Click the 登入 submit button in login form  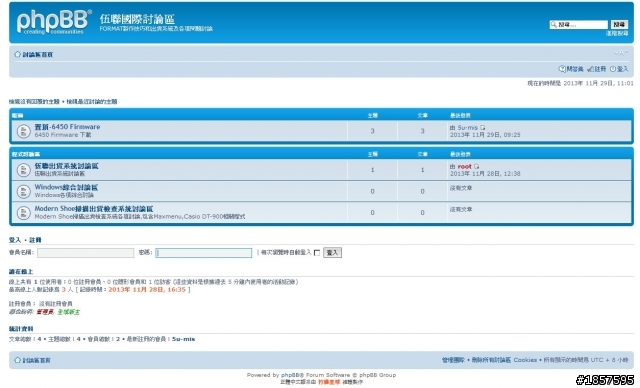(x=332, y=253)
